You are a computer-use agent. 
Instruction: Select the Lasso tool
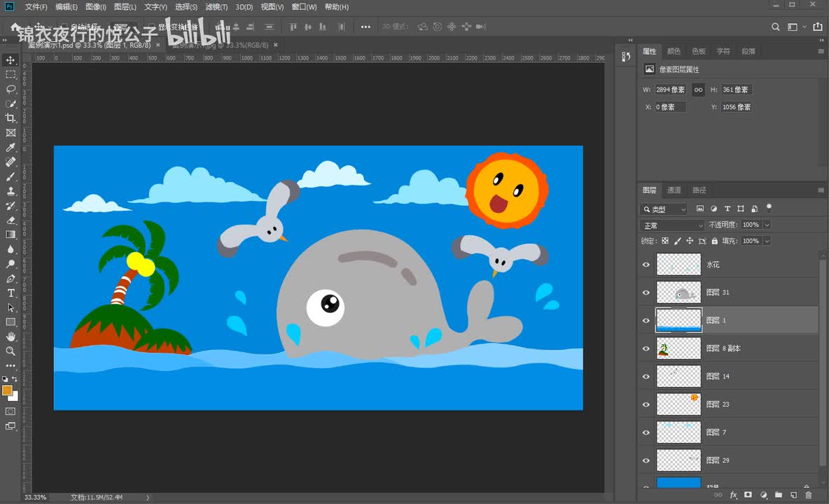coord(11,89)
